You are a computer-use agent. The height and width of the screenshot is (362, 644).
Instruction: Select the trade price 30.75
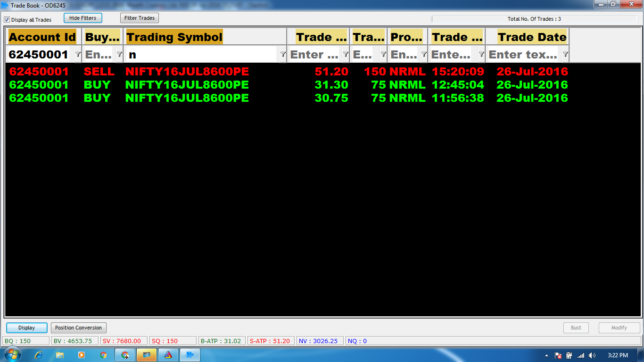pos(331,98)
